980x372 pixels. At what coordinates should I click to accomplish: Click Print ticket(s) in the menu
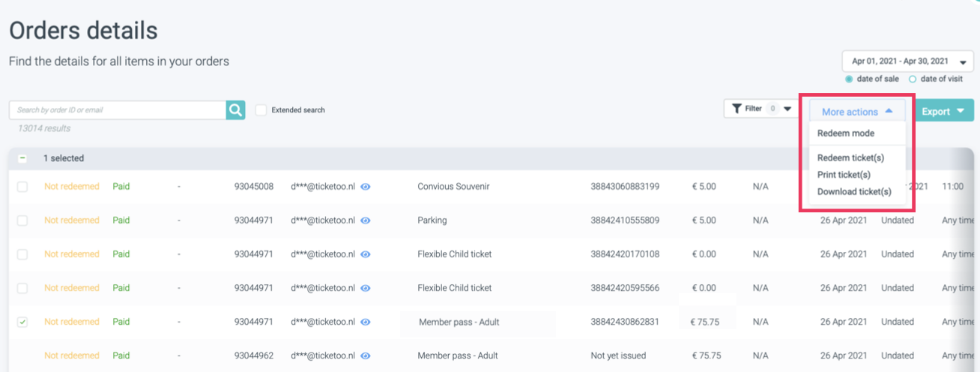coord(844,175)
